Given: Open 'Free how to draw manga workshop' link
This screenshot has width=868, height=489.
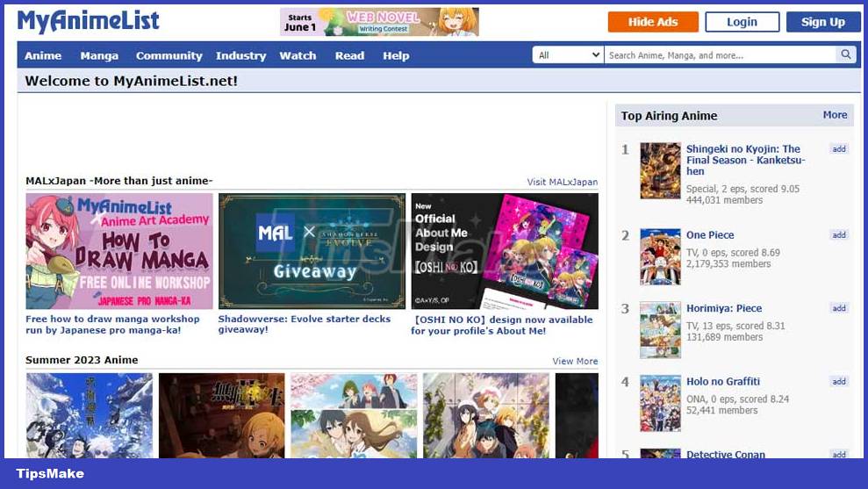Looking at the screenshot, I should [x=112, y=325].
